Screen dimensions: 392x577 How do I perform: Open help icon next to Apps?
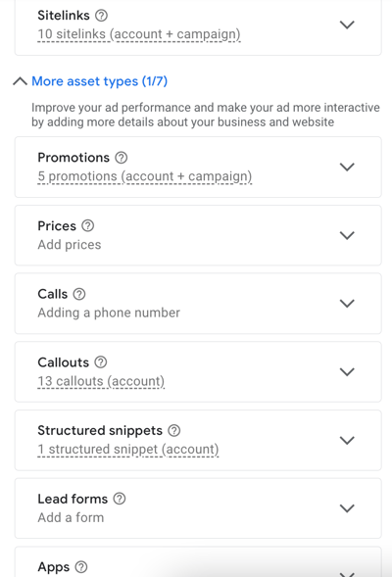click(x=81, y=567)
